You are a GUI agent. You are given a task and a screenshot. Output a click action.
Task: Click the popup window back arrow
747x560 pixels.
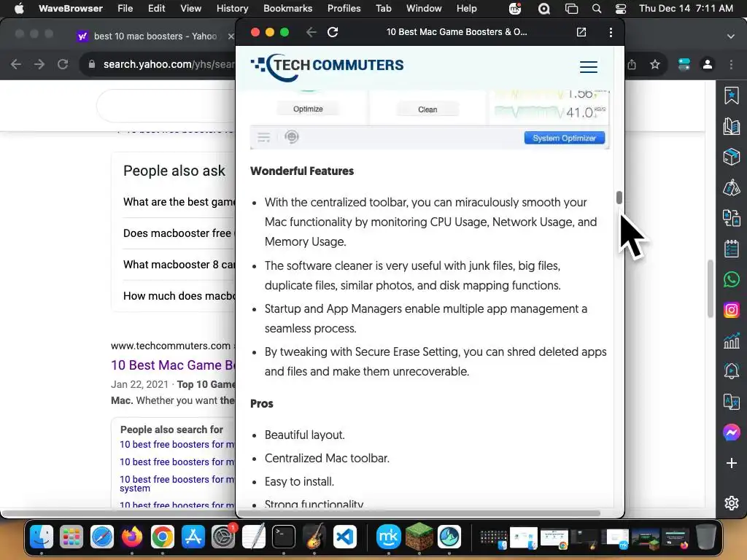tap(311, 32)
